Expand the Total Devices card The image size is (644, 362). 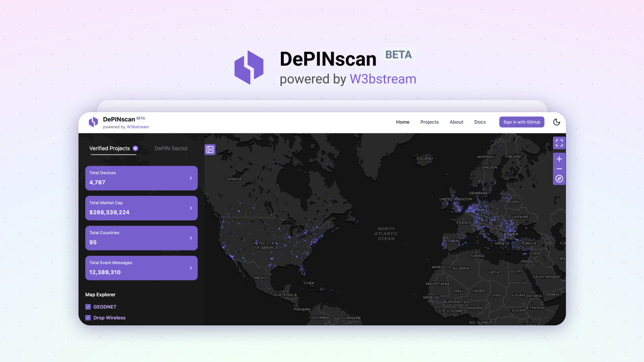point(141,178)
